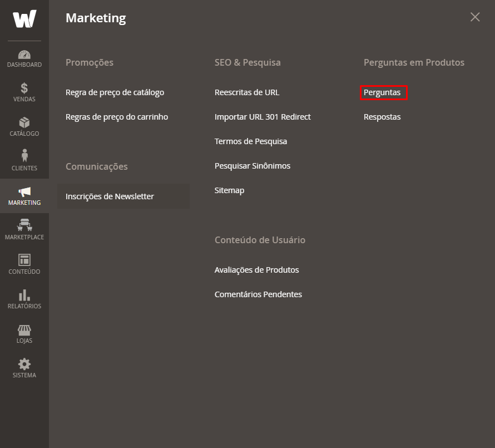
Task: Go to Inscrições de Newsletter
Action: [110, 196]
